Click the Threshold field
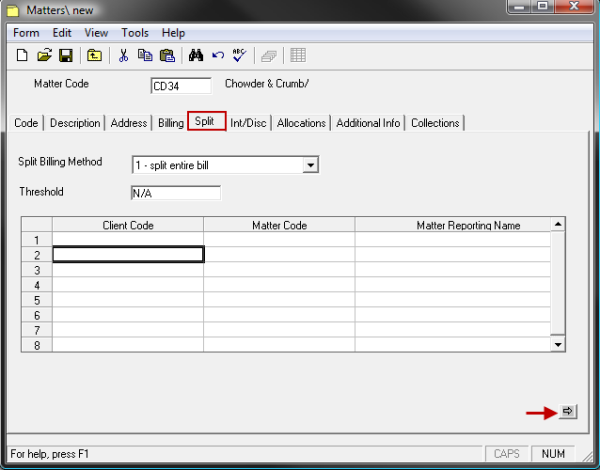The height and width of the screenshot is (470, 600). 175,193
